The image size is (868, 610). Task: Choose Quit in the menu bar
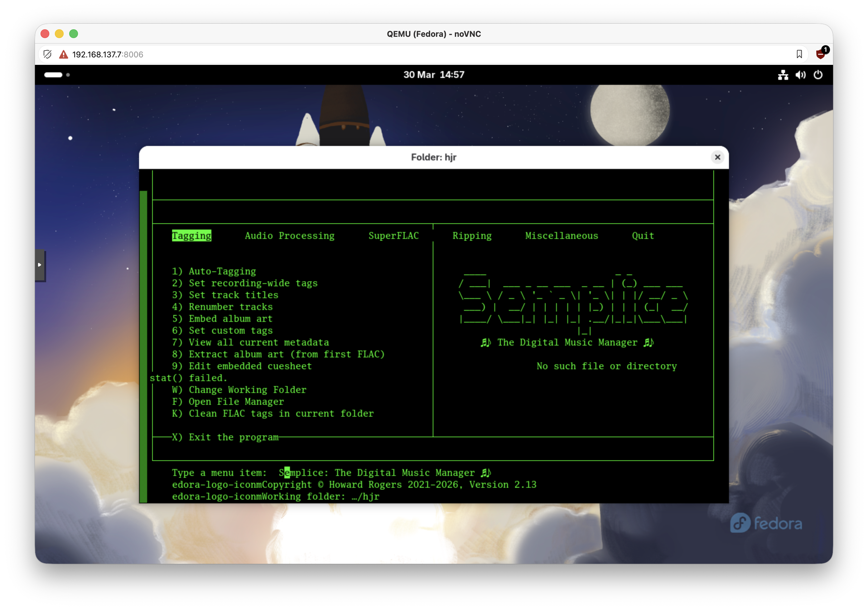tap(643, 235)
